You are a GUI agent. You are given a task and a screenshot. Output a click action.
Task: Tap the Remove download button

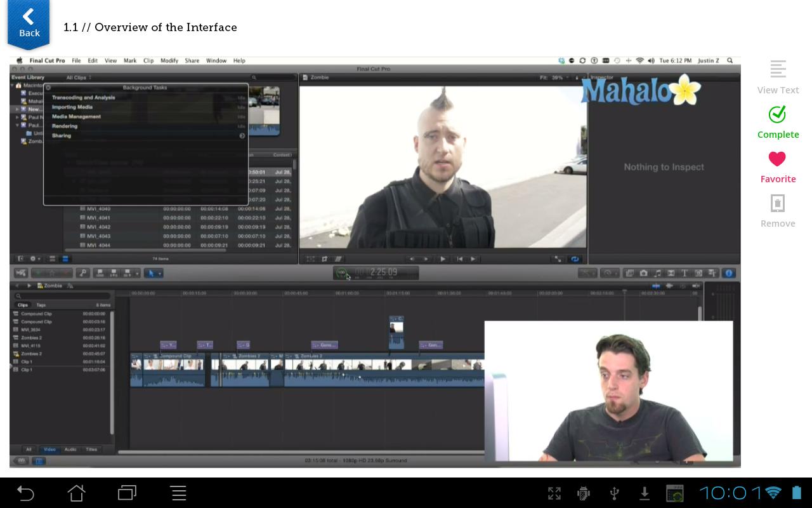pos(778,211)
